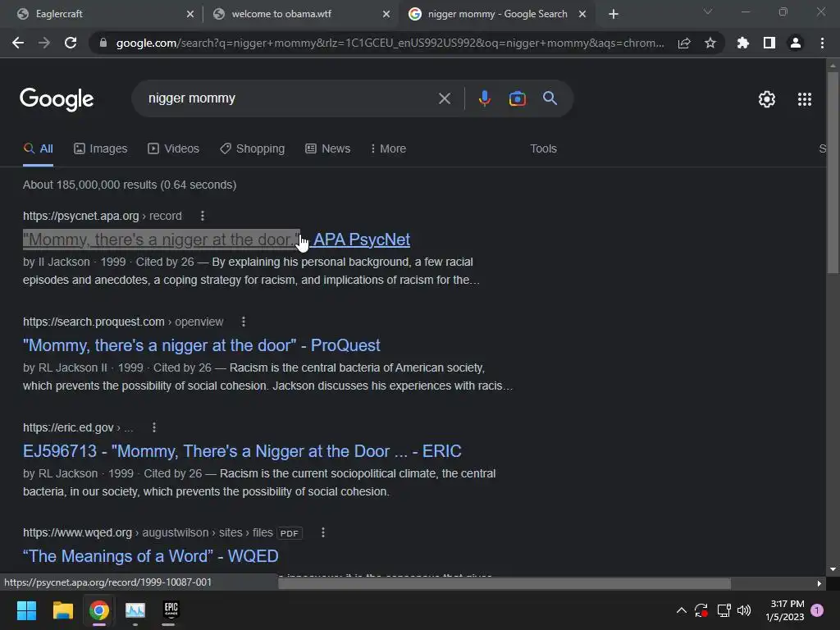This screenshot has height=630, width=840.
Task: Click the padlock site info icon
Action: (103, 43)
